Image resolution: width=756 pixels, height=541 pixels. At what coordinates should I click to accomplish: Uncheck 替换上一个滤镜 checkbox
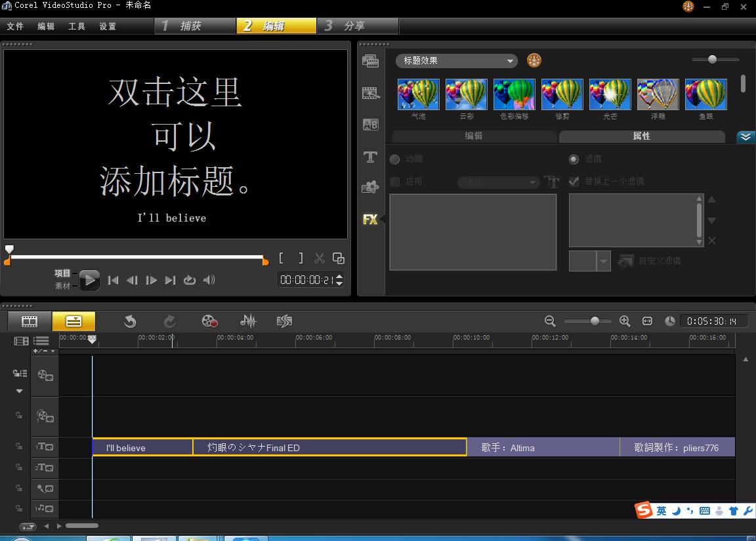(x=574, y=182)
